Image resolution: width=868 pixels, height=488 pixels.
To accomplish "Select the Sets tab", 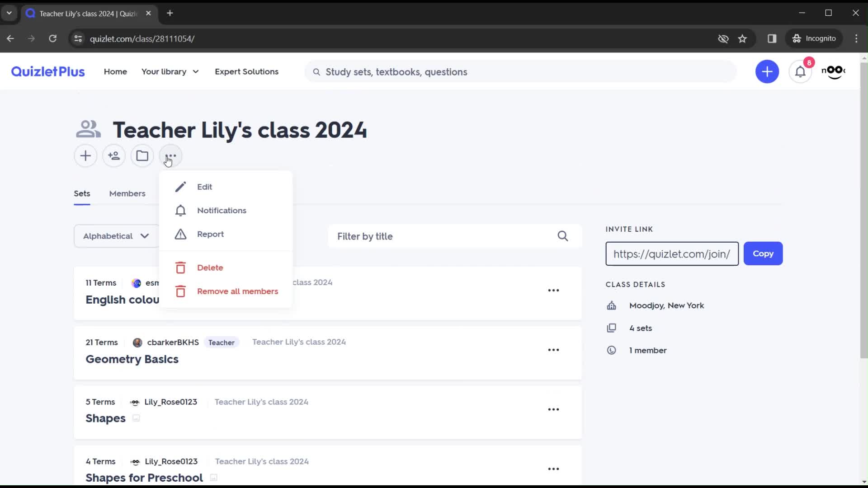I will [82, 193].
